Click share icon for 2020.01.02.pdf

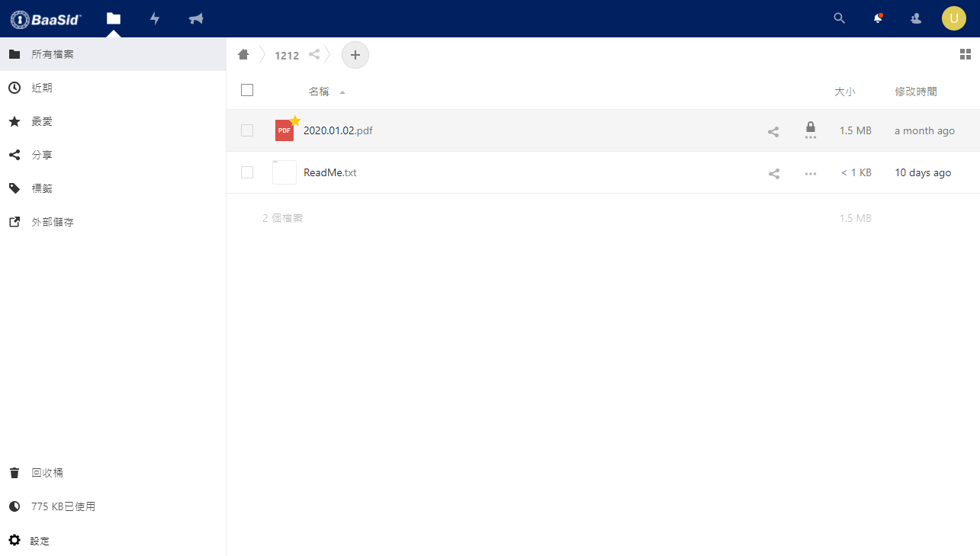point(773,131)
